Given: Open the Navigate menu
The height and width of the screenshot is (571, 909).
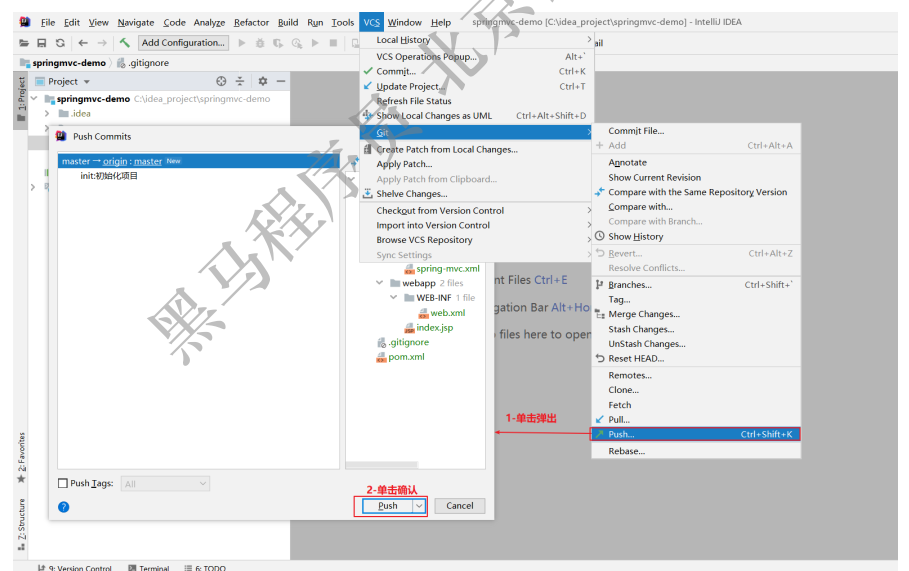Looking at the screenshot, I should [x=136, y=23].
